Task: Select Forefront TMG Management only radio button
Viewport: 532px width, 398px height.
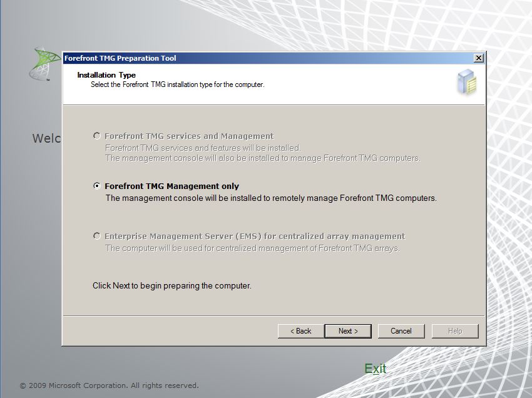Action: [x=97, y=186]
